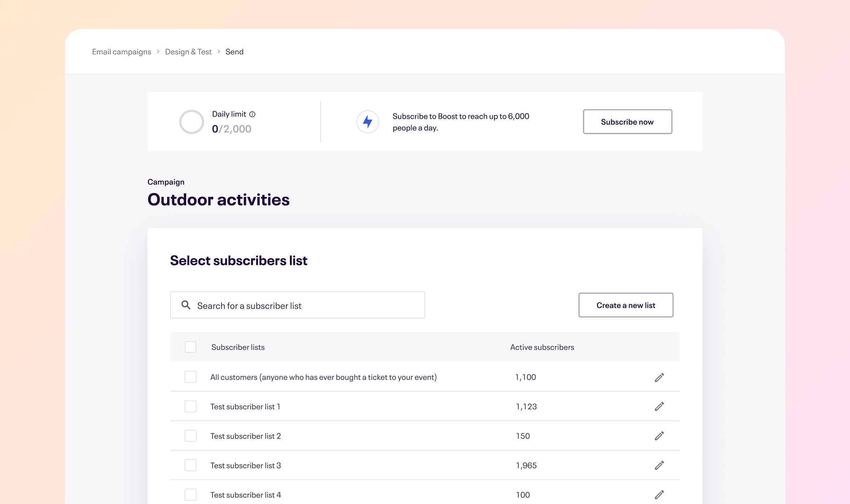Click pencil icon for Test subscriber list 1

(x=659, y=406)
